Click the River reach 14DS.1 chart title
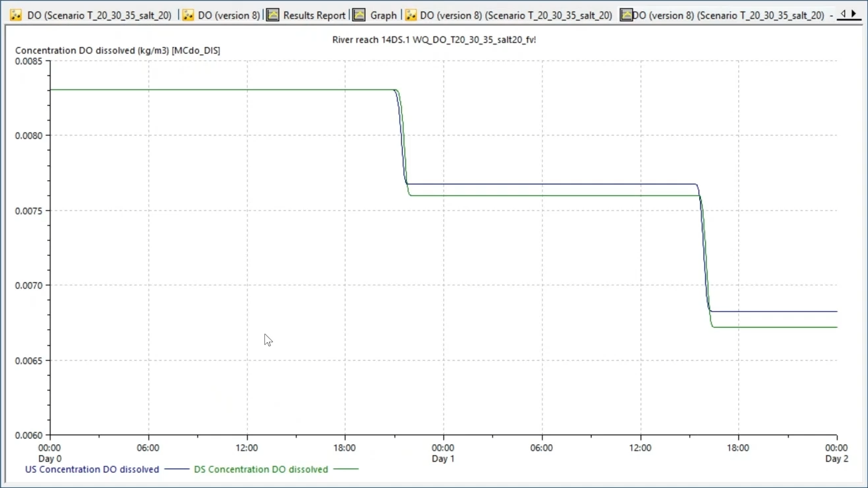 pyautogui.click(x=433, y=40)
